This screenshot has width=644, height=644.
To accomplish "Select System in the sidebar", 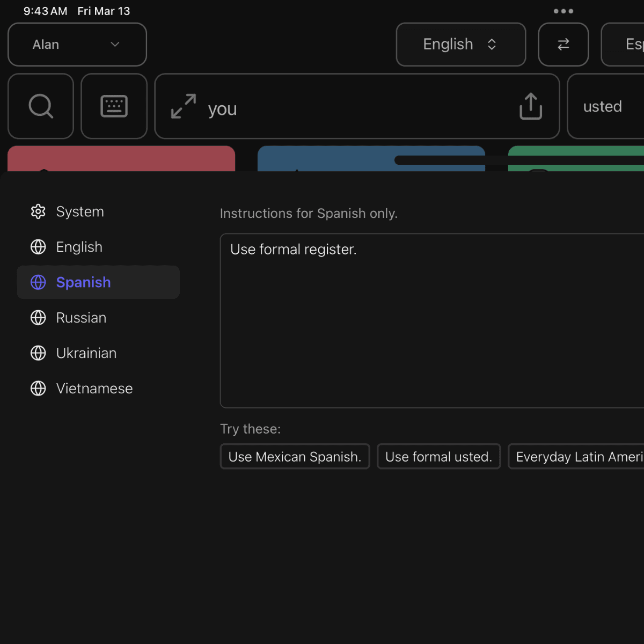I will point(79,211).
